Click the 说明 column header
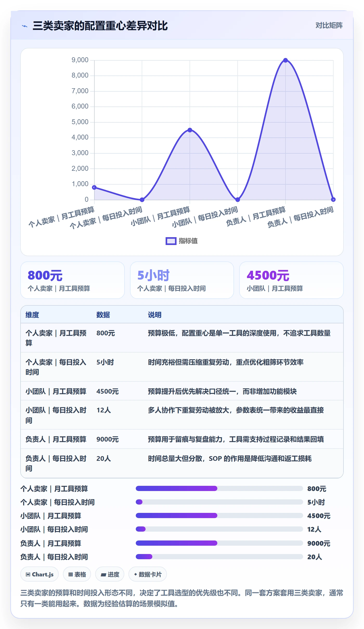The height and width of the screenshot is (629, 364). 155,315
